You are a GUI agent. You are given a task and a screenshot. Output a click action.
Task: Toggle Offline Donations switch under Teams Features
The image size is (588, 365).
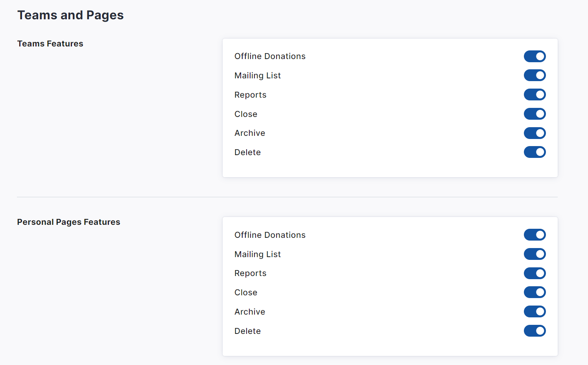click(x=535, y=56)
